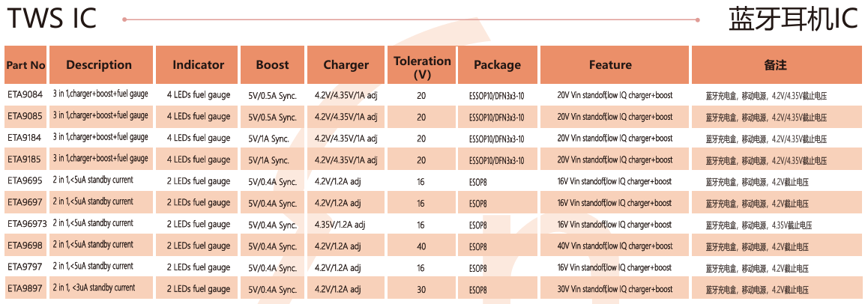This screenshot has width=868, height=304.
Task: Click the Part No column header
Action: tap(25, 65)
